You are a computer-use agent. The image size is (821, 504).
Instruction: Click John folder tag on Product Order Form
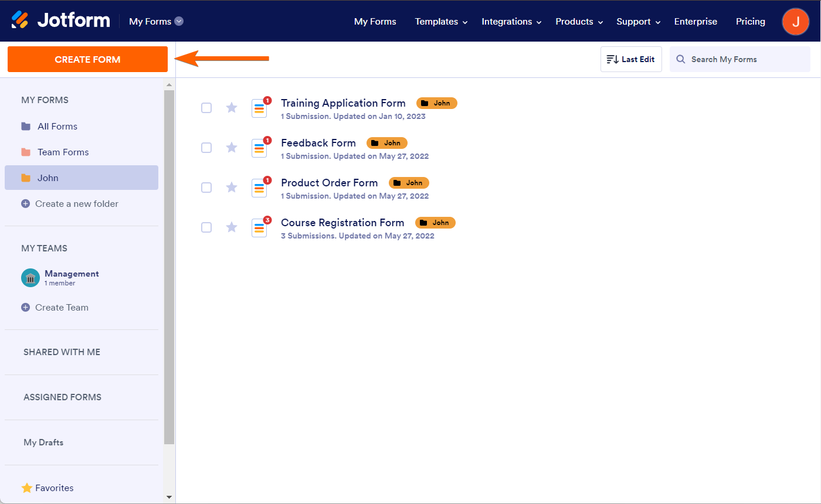click(x=409, y=183)
